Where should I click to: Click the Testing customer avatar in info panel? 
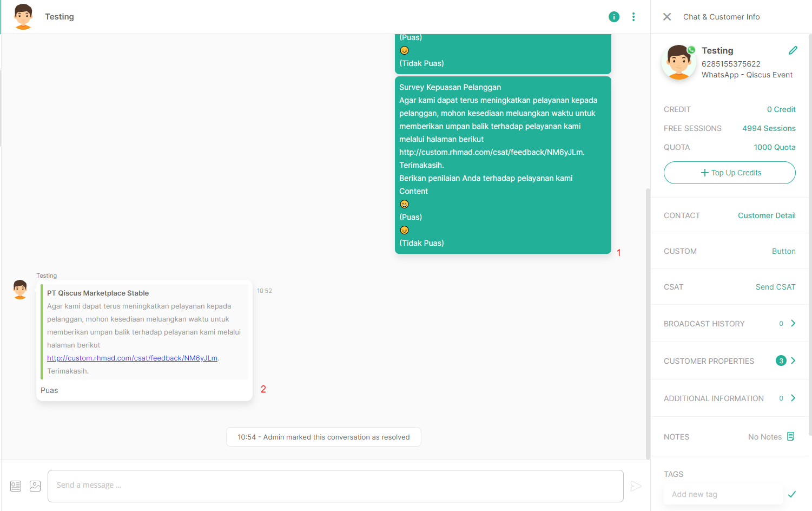click(678, 62)
